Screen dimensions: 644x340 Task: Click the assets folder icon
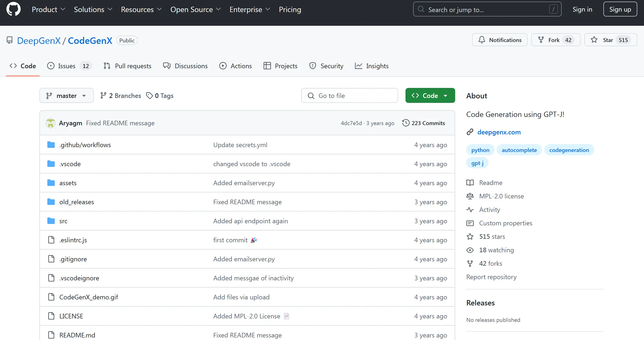coord(51,183)
